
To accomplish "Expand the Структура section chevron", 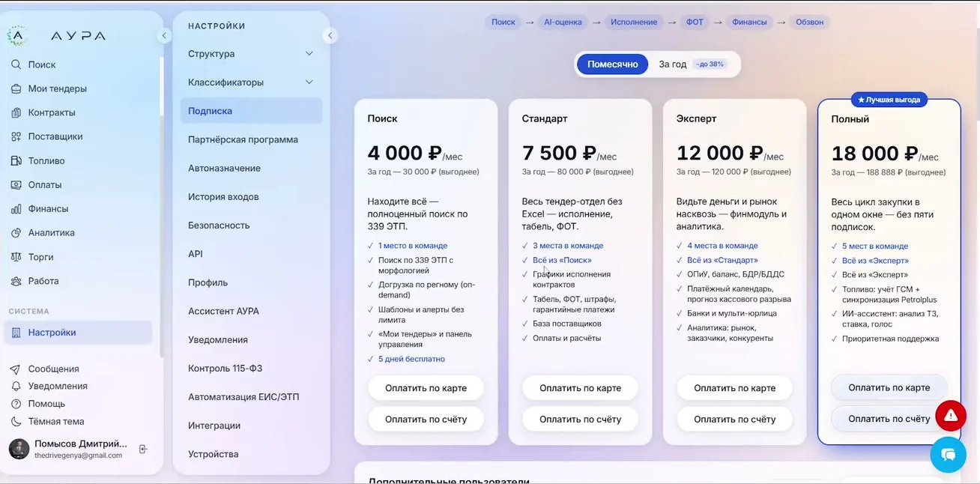I will tap(309, 54).
